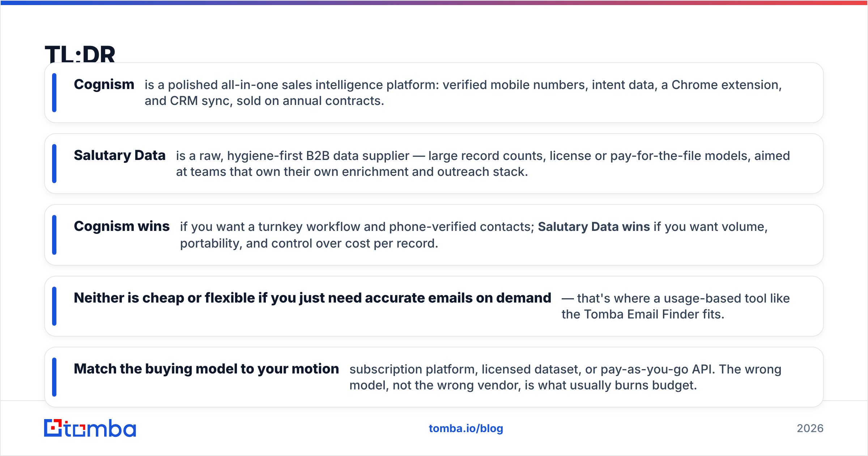Screen dimensions: 868x456
Task: Click the 'Salutary Data wins' inline bold text
Action: pyautogui.click(x=594, y=227)
